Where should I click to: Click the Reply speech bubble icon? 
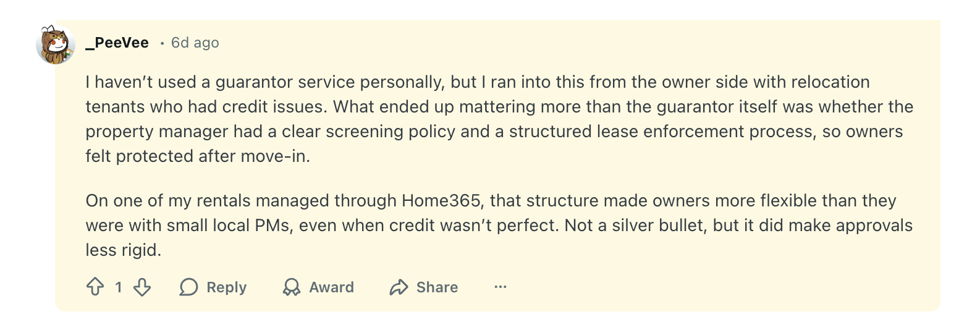188,287
